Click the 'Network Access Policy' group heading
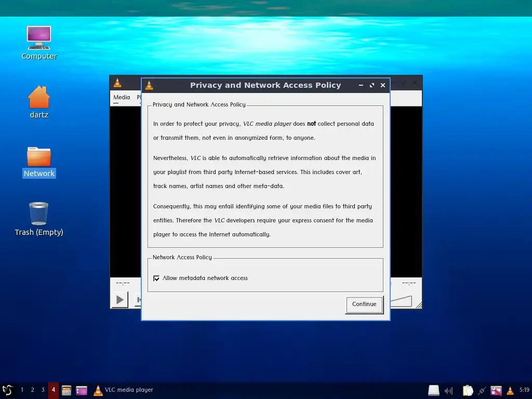Screen dimensions: 532x399 [182, 258]
